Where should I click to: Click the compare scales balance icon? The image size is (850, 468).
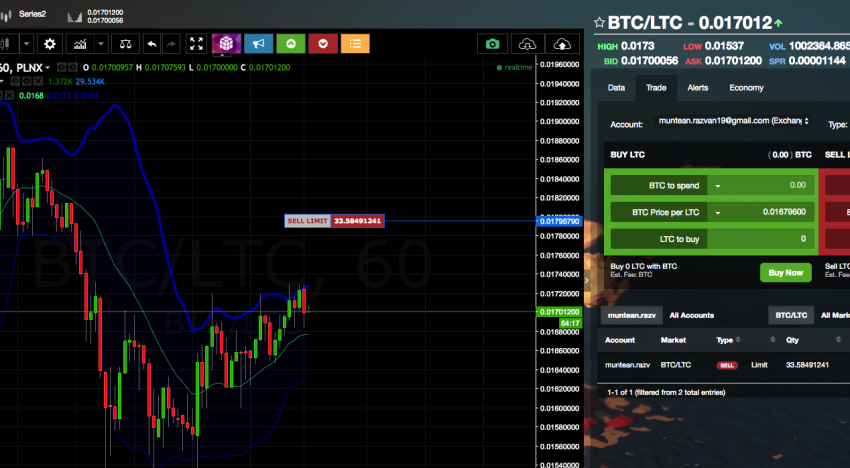coord(125,44)
